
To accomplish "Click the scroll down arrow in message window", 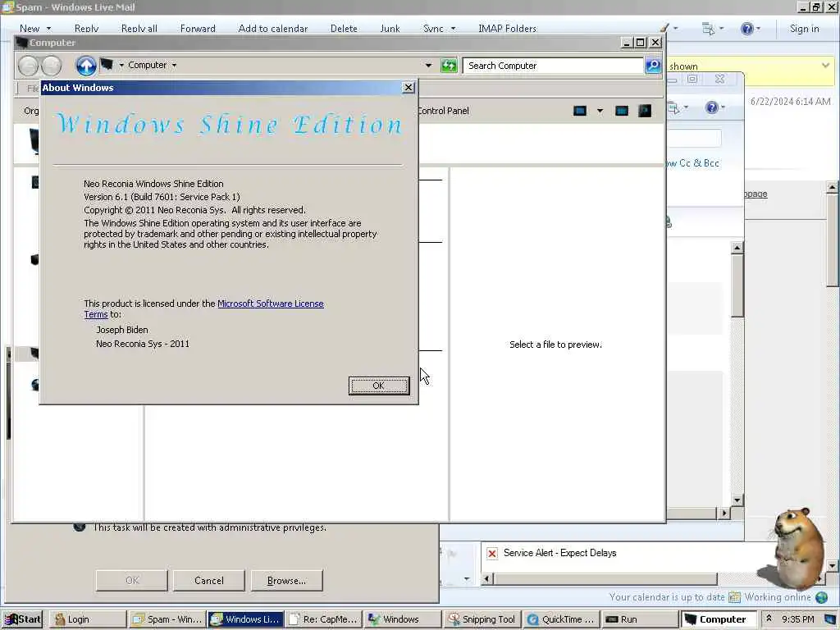I will 737,500.
